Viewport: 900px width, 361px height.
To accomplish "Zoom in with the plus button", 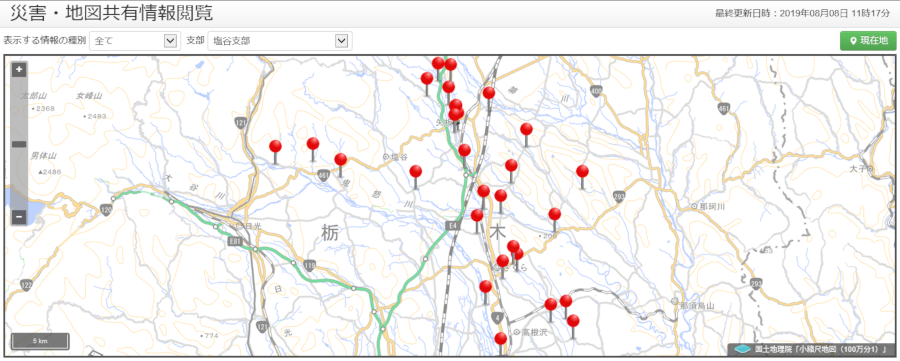I will coord(19,70).
